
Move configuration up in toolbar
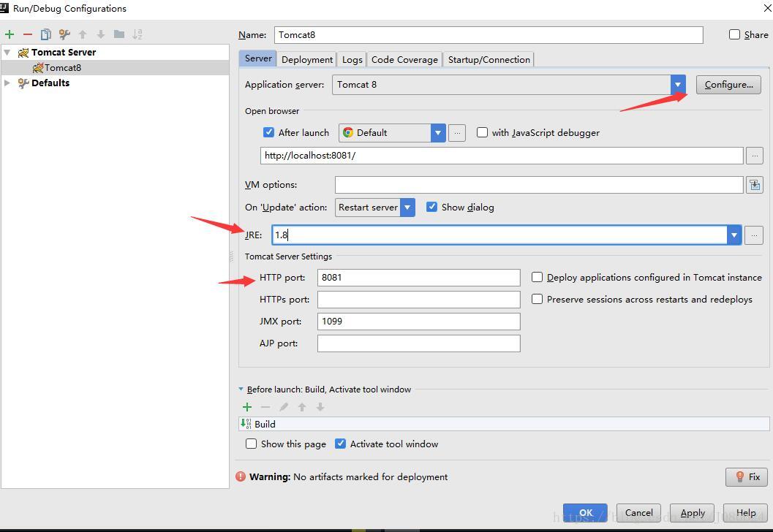pos(83,34)
